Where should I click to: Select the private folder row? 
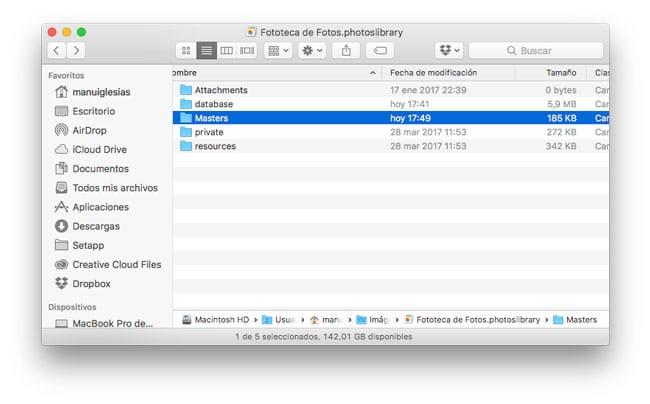(x=390, y=132)
